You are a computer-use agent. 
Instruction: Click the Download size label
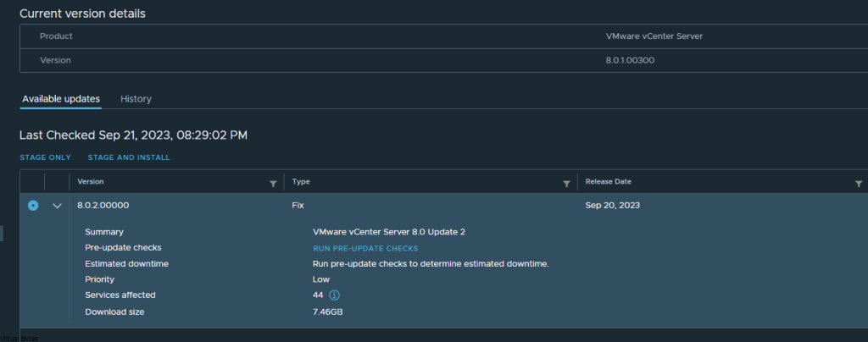point(114,312)
